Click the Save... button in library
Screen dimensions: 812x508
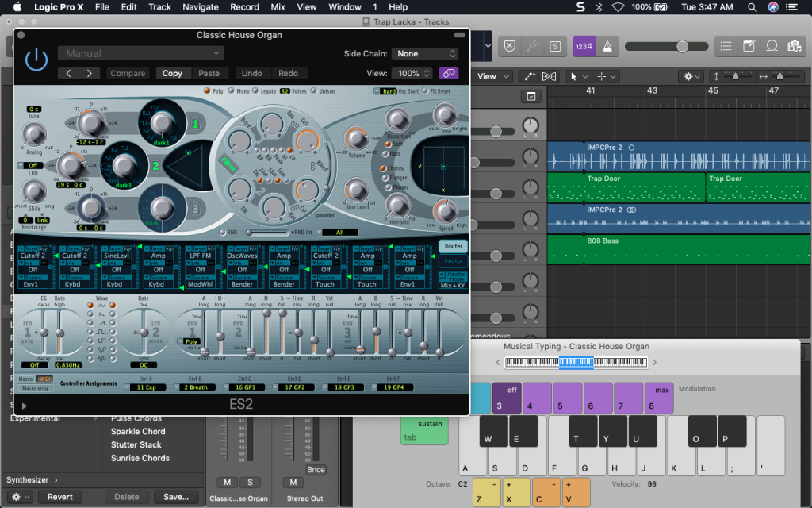[176, 497]
